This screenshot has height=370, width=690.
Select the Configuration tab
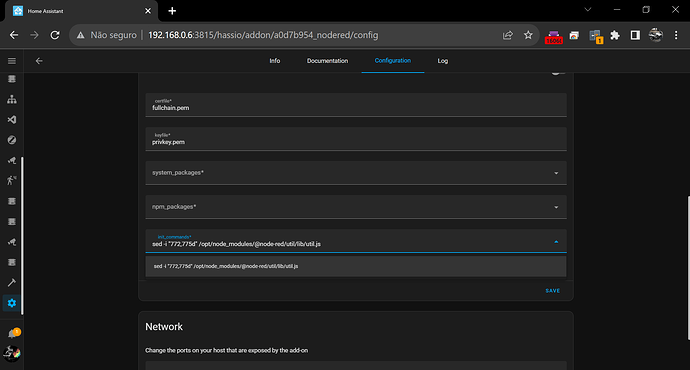393,61
